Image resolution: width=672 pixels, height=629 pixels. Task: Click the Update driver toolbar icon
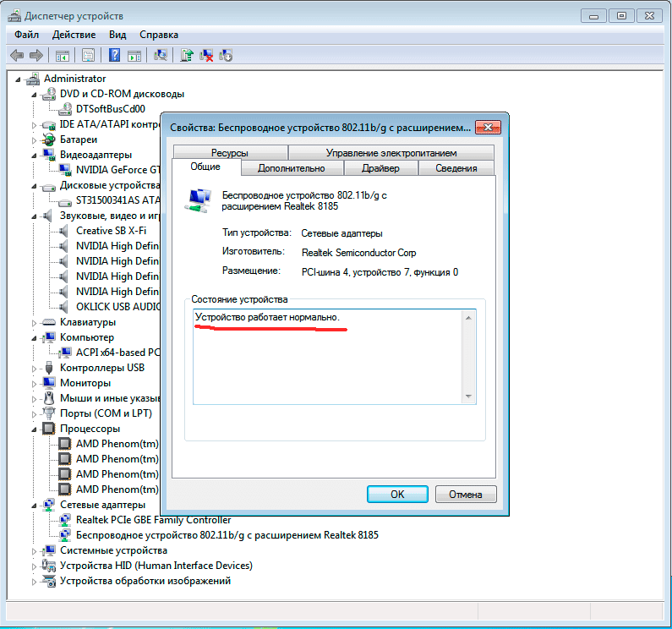187,56
